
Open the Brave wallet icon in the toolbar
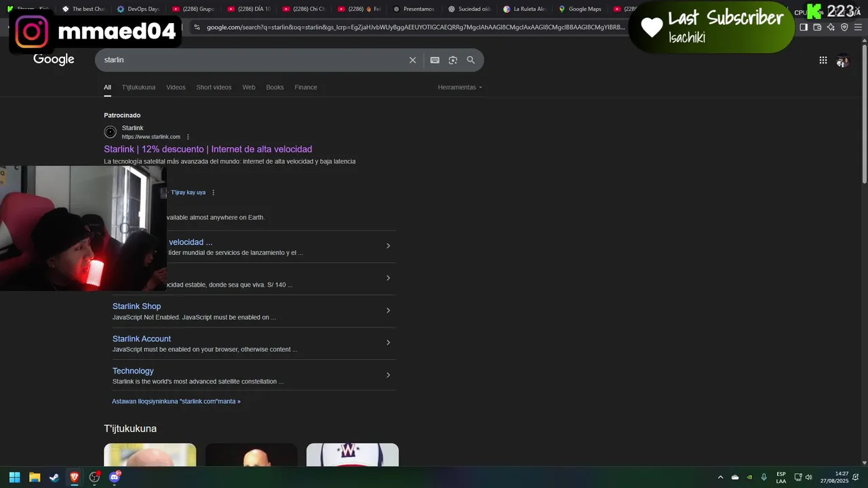pos(817,27)
